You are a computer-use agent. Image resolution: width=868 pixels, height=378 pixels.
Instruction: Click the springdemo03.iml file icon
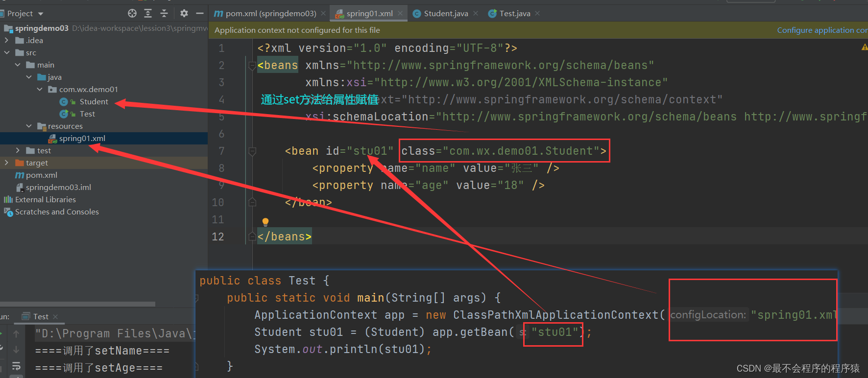(x=20, y=188)
